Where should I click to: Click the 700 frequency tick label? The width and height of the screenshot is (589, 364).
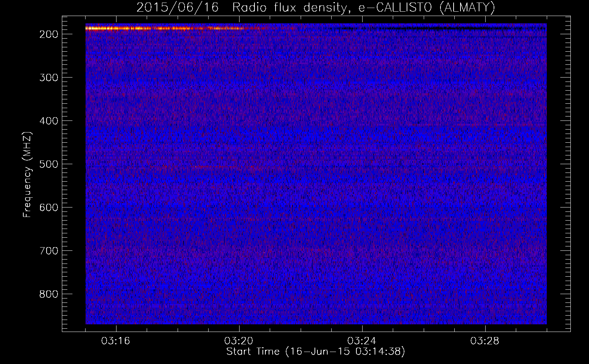(x=48, y=251)
